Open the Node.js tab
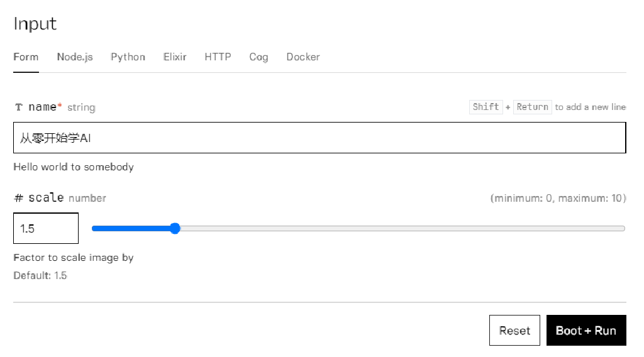This screenshot has height=357, width=644. click(x=75, y=57)
